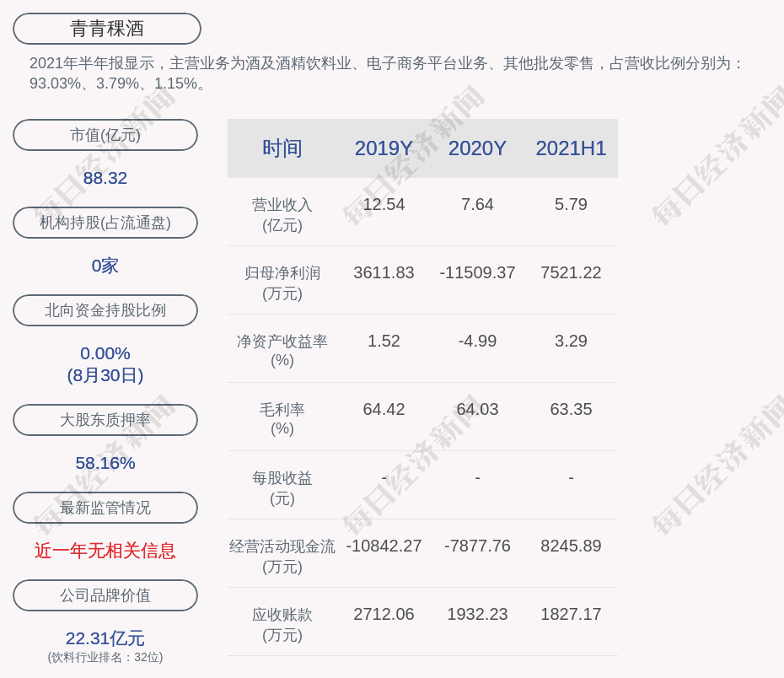Click the 时间 table header cell
784x678 pixels.
click(282, 148)
